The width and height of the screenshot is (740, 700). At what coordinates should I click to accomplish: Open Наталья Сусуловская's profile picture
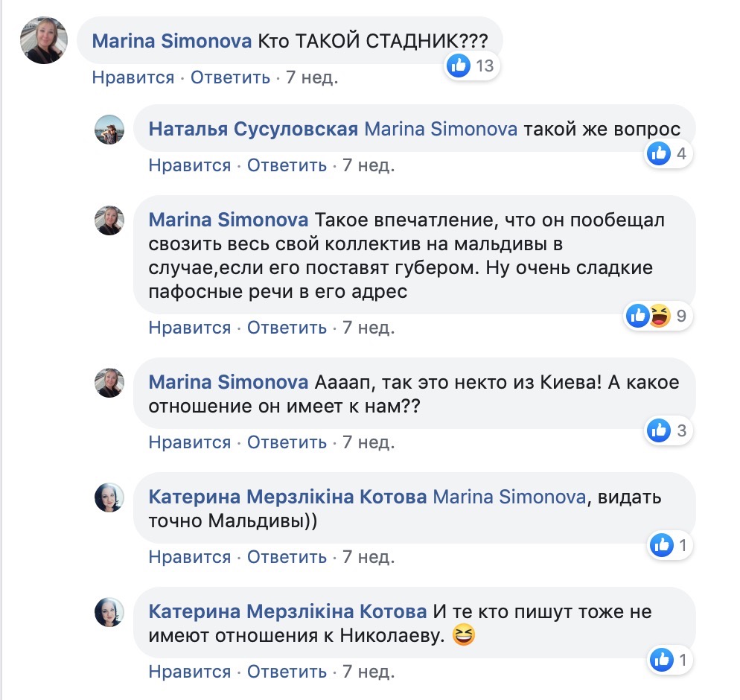(109, 130)
